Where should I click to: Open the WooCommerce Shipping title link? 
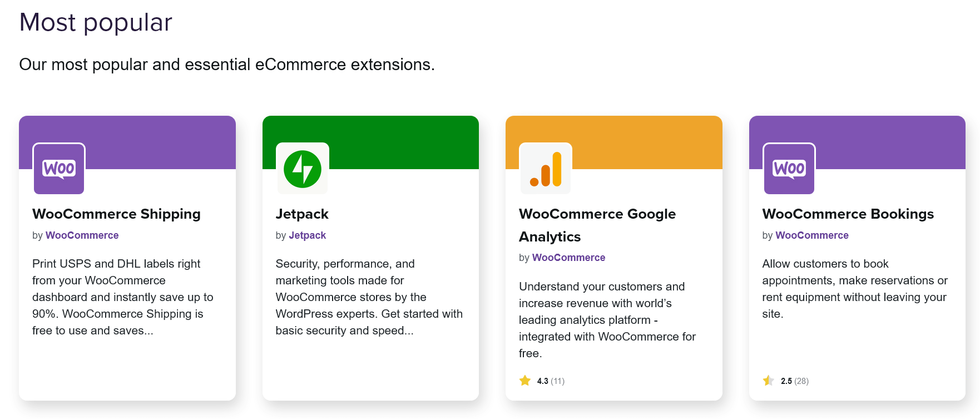tap(116, 214)
